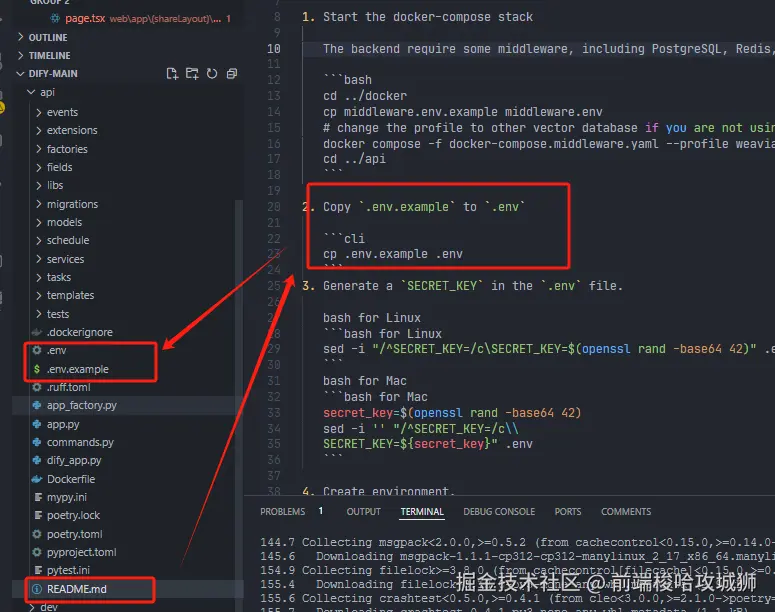775x612 pixels.
Task: Switch to the PROBLEMS panel tab
Action: coord(283,512)
